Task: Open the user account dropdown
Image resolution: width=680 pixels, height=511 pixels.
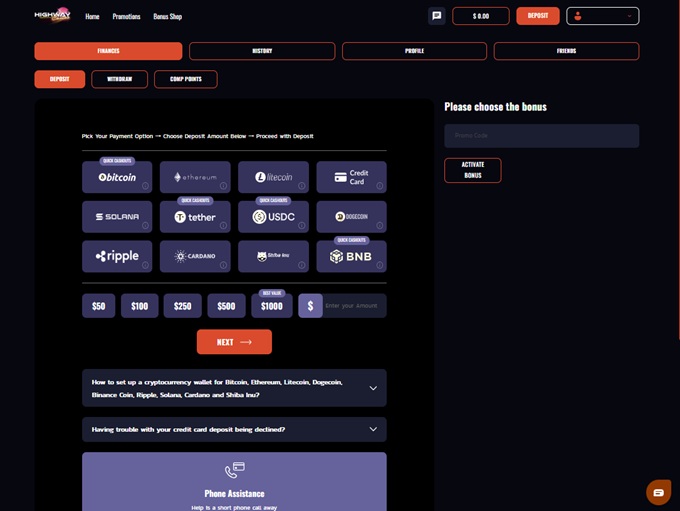Action: [x=602, y=16]
